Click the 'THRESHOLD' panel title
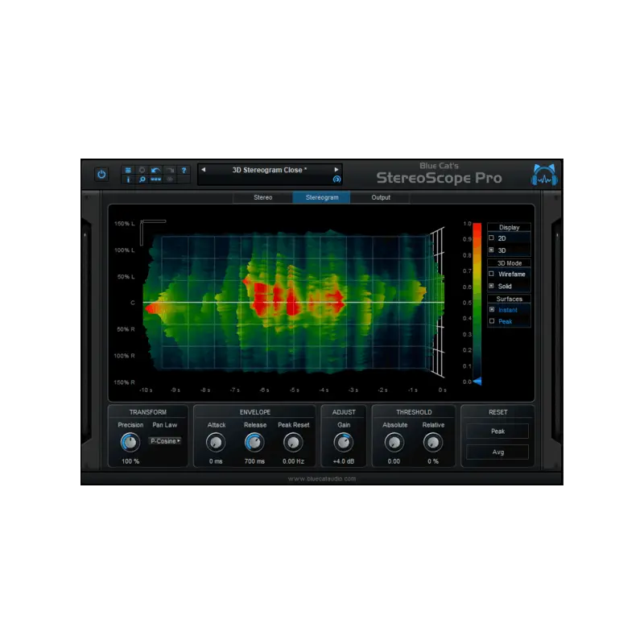Screen dimensions: 644x644 click(414, 412)
